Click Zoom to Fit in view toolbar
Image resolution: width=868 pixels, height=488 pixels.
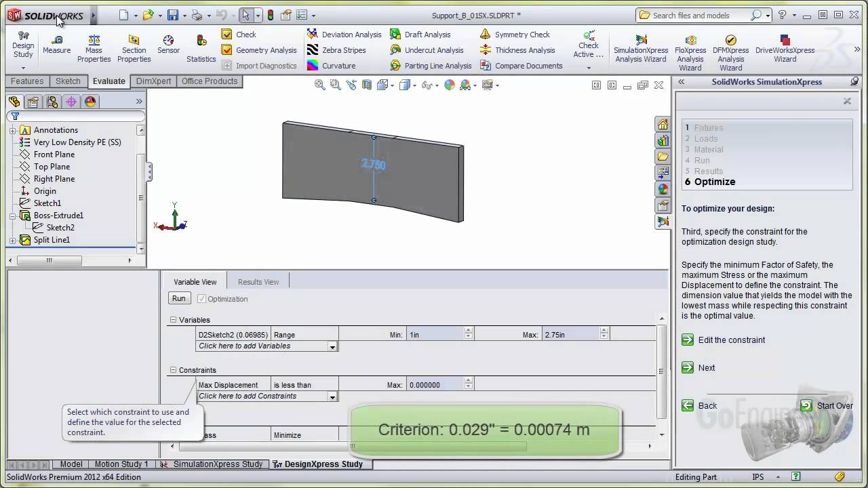pyautogui.click(x=320, y=85)
